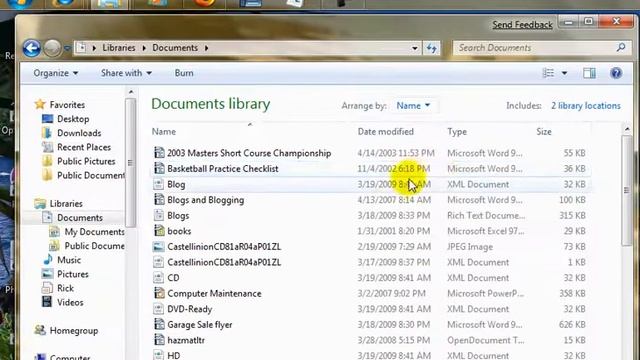Select Documents under Libraries in sidebar
The width and height of the screenshot is (640, 360).
coord(80,218)
